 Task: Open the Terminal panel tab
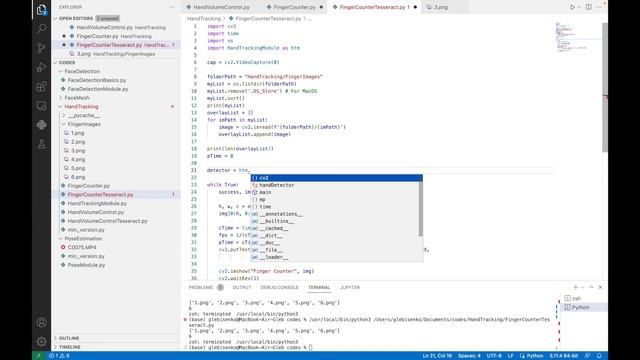pyautogui.click(x=319, y=287)
